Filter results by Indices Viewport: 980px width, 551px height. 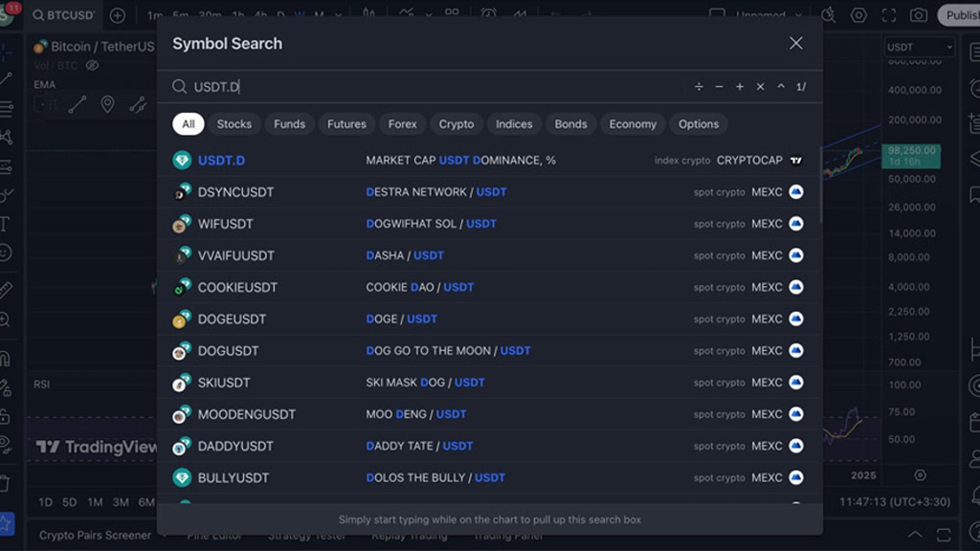point(514,123)
